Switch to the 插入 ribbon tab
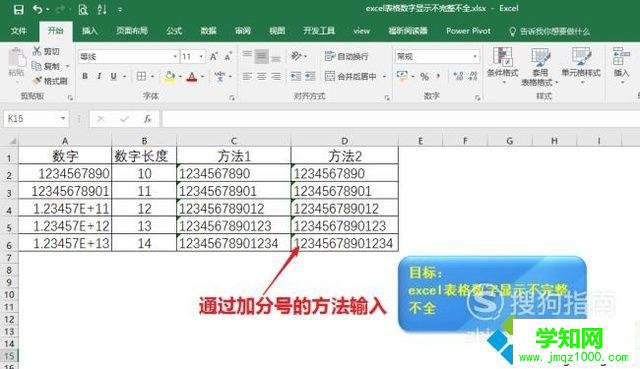 [x=89, y=31]
